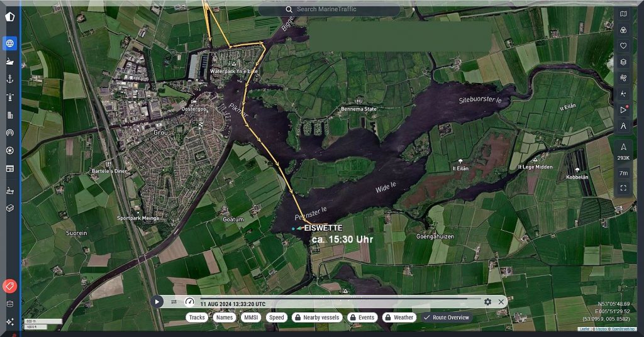644x337 pixels.
Task: Open playback speed gauge selector
Action: (x=189, y=302)
